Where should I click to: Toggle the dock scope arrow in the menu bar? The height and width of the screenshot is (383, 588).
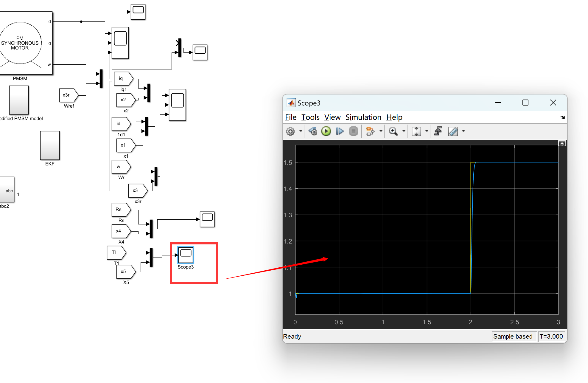click(562, 117)
